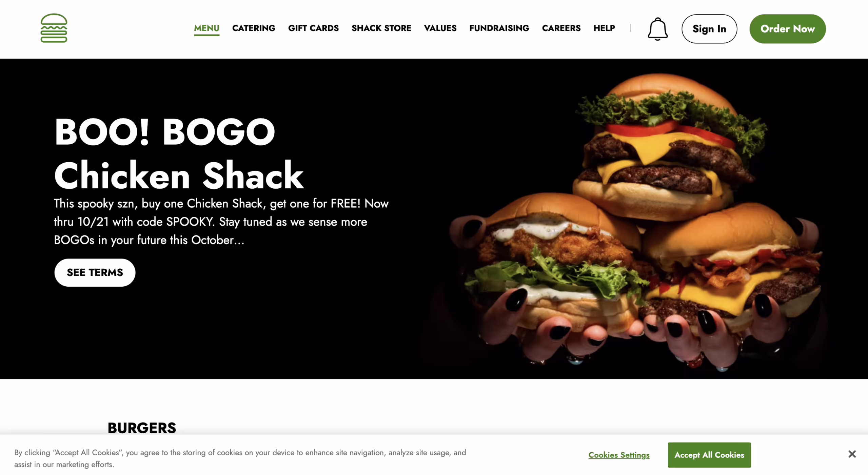Viewport: 868px width, 475px height.
Task: View promo details via SEE TERMS
Action: pos(95,272)
